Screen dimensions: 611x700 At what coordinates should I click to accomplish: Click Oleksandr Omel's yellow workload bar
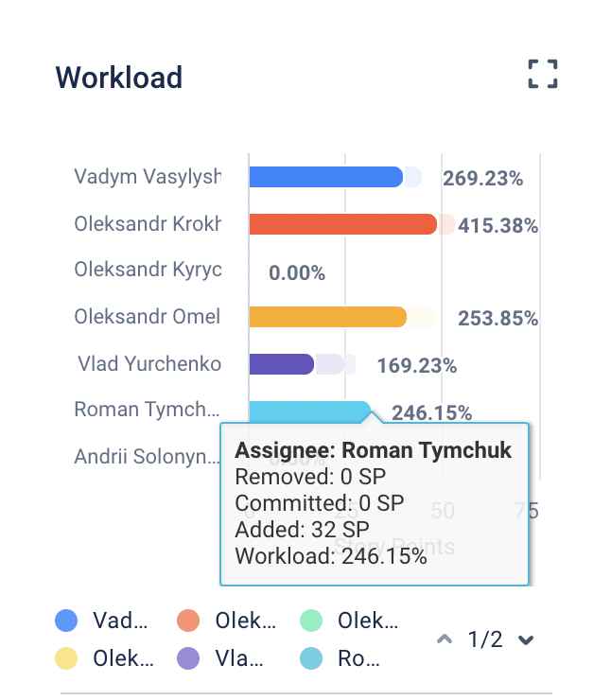327,317
